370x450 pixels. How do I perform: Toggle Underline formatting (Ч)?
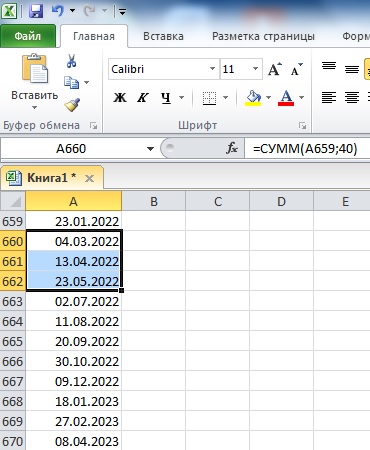pyautogui.click(x=166, y=98)
